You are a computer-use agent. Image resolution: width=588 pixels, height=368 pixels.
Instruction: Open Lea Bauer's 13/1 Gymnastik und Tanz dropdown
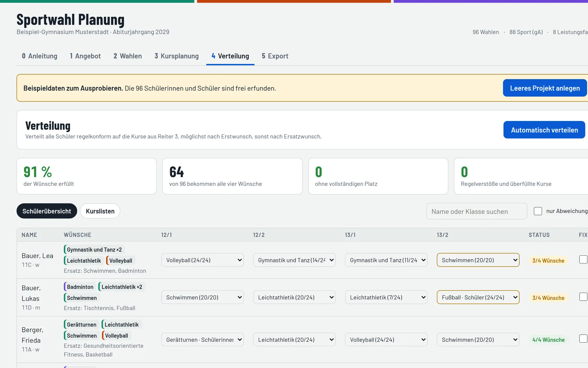pos(386,260)
